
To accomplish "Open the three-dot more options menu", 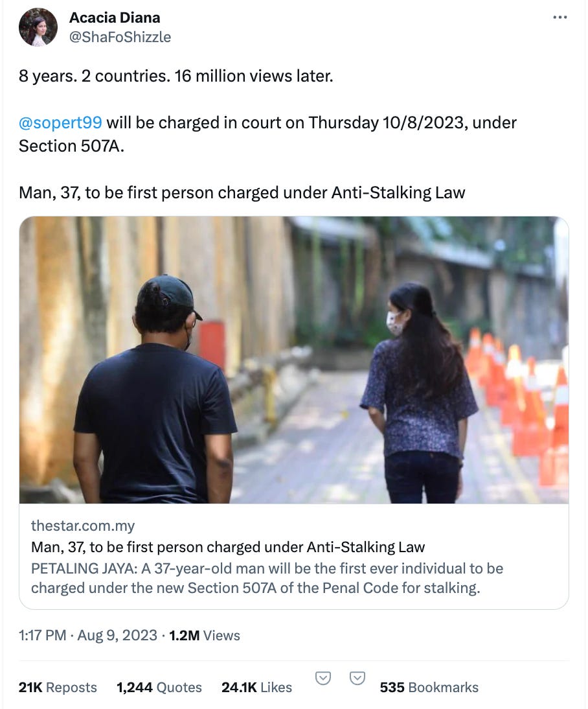I will pyautogui.click(x=560, y=17).
